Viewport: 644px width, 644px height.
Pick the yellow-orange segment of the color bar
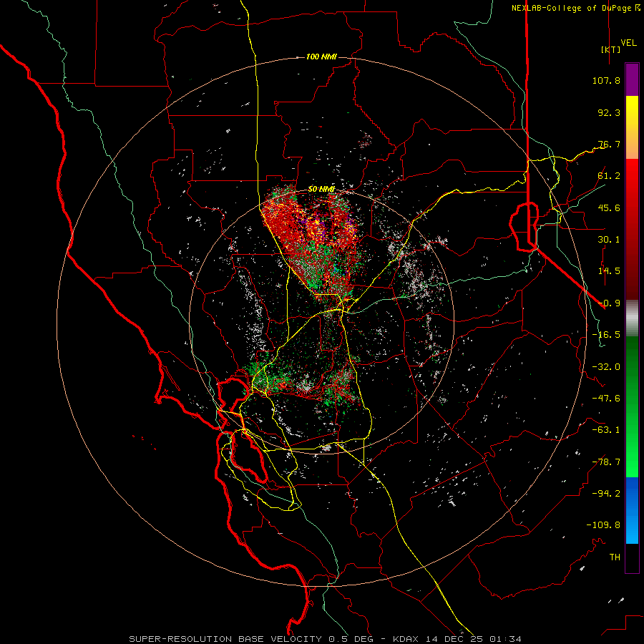(x=632, y=127)
